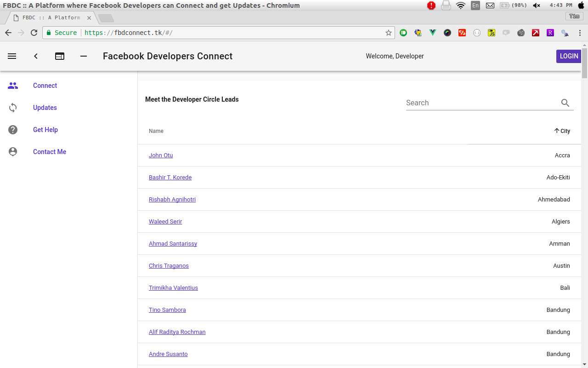Open the Get Help sidebar item

[69, 130]
